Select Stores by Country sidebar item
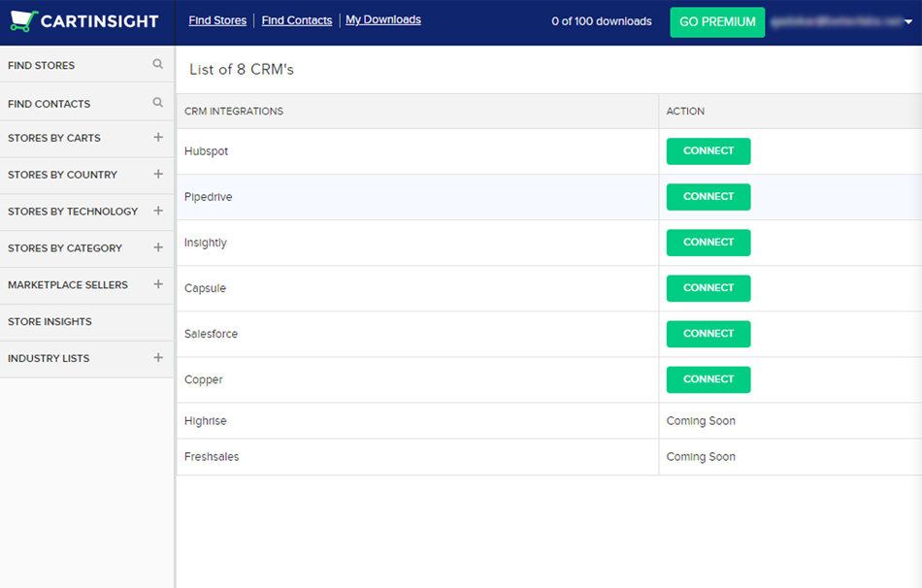 pyautogui.click(x=87, y=175)
